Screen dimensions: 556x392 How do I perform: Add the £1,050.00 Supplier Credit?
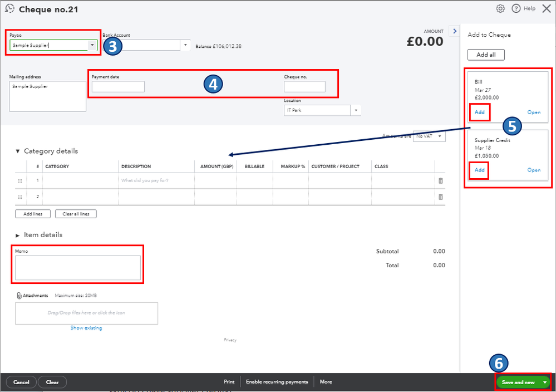pos(479,170)
